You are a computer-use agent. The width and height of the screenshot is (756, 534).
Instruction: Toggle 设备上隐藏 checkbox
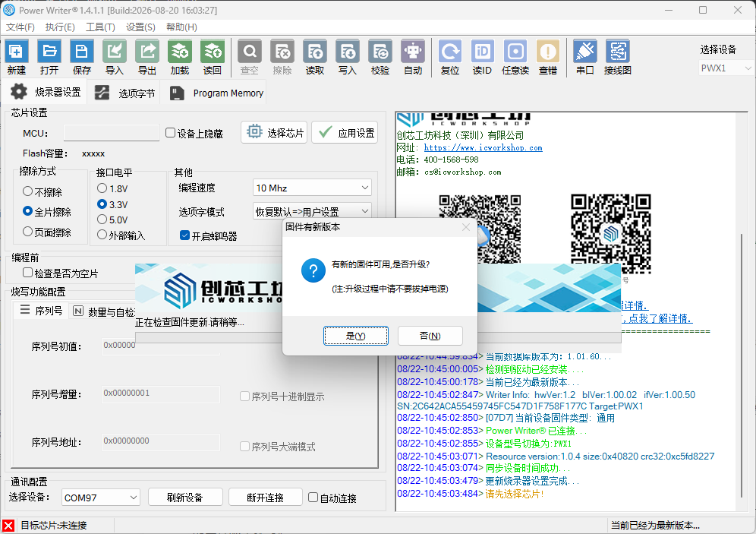pyautogui.click(x=170, y=133)
